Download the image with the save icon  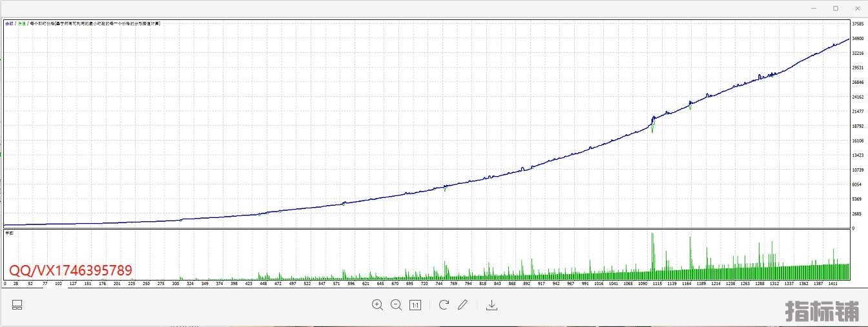click(491, 305)
